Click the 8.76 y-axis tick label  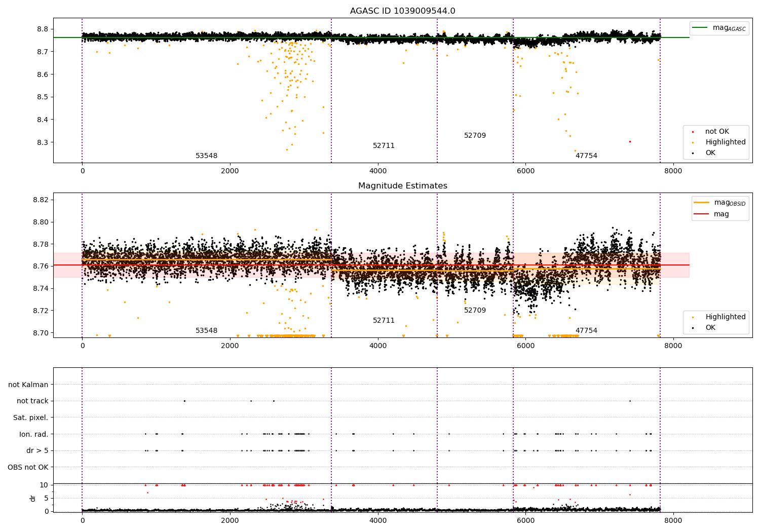[x=40, y=266]
